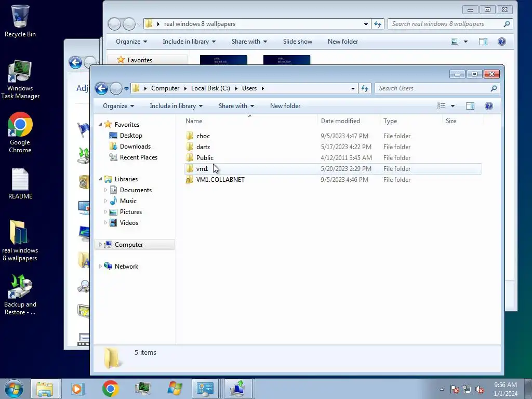Click the search box in wallpapers window

click(450, 24)
